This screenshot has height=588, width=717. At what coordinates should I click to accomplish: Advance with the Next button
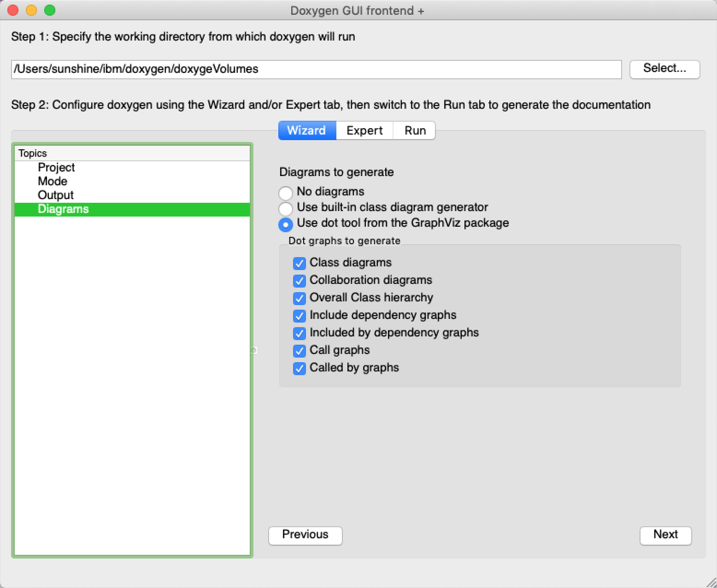665,535
